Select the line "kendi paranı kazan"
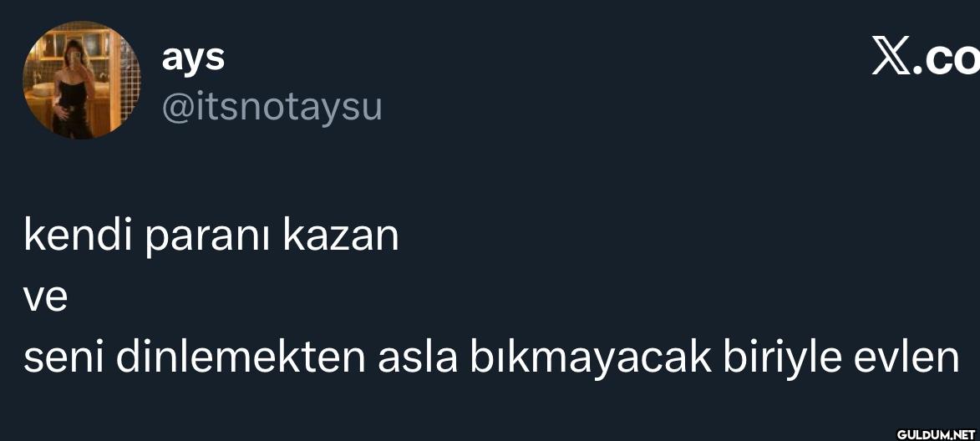 click(211, 237)
